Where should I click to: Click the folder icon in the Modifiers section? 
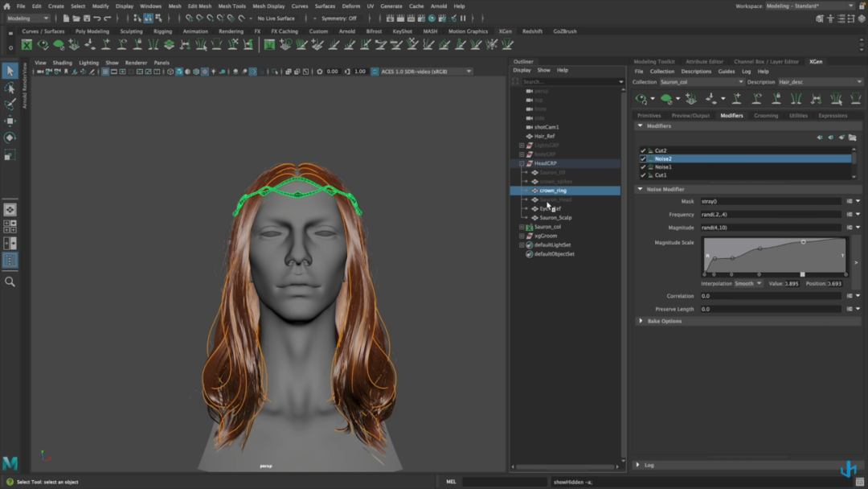(852, 138)
